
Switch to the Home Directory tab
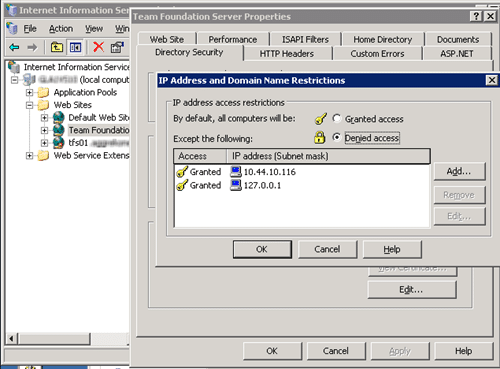pyautogui.click(x=383, y=39)
